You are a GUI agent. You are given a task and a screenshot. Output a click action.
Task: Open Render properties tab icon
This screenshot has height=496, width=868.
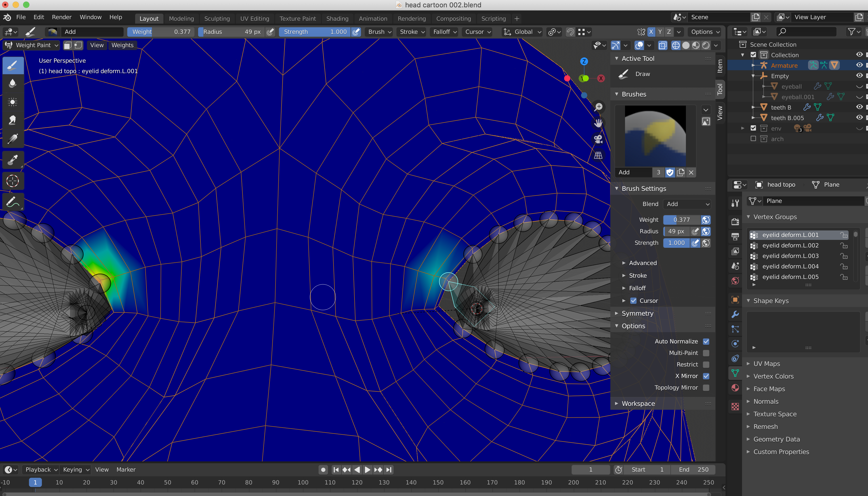point(735,222)
